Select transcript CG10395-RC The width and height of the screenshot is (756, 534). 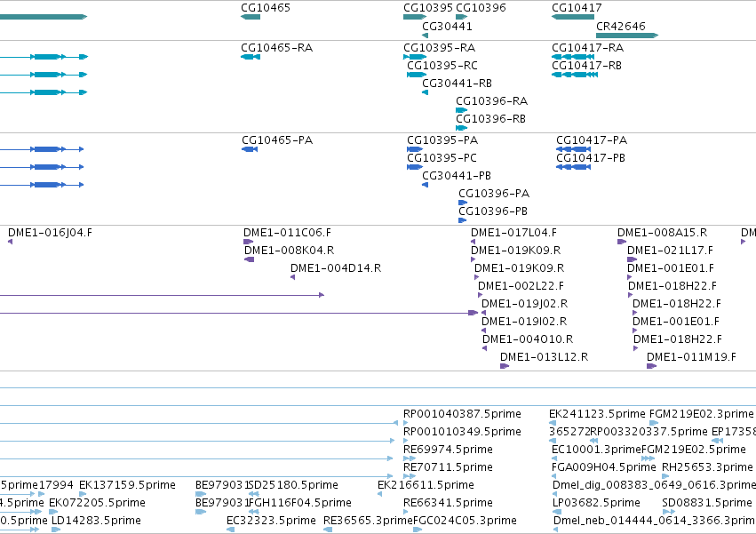(442, 66)
